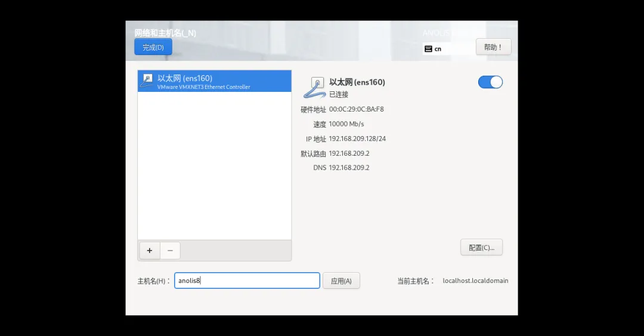Add a network device with plus button

[150, 251]
